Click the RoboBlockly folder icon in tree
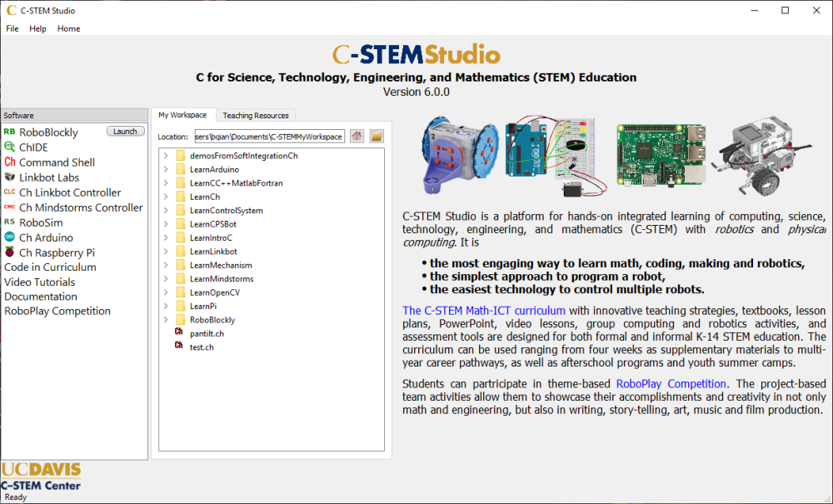Image resolution: width=833 pixels, height=504 pixels. pos(181,320)
